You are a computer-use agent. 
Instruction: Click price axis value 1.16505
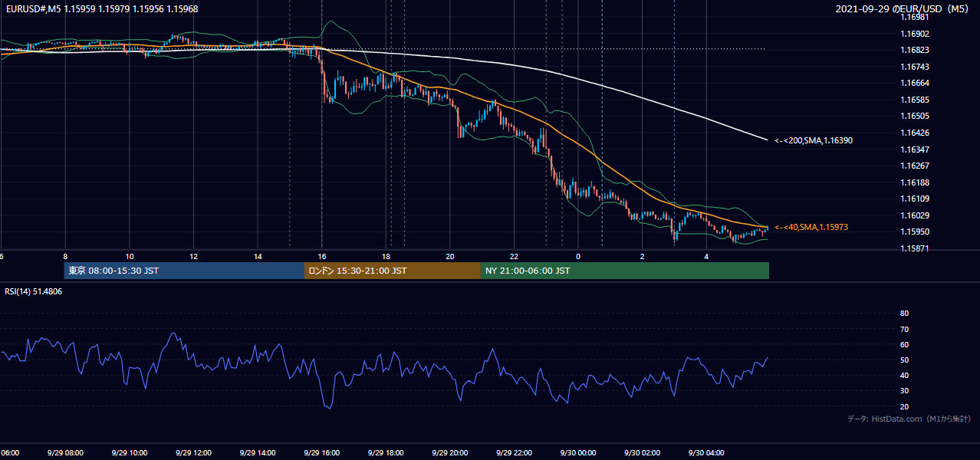click(916, 116)
